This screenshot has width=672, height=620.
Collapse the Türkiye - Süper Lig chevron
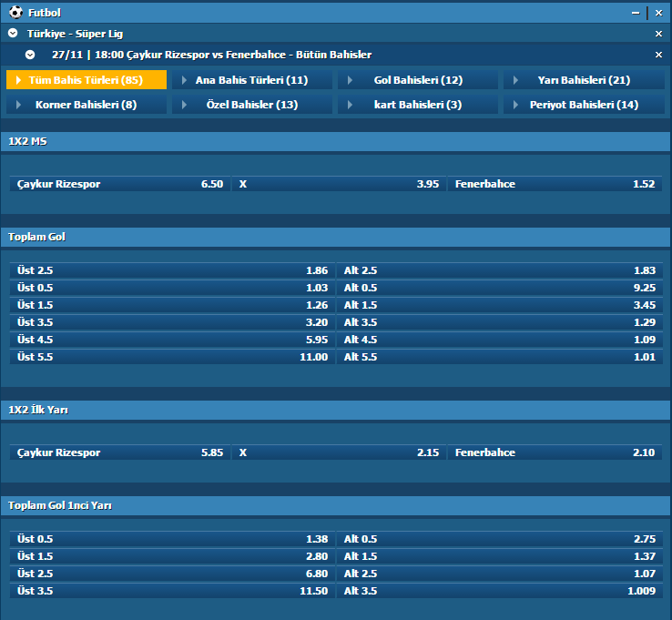pyautogui.click(x=13, y=34)
